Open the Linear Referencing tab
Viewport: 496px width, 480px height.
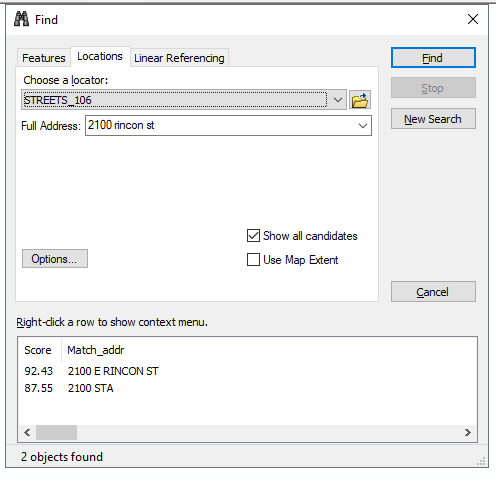pos(179,58)
